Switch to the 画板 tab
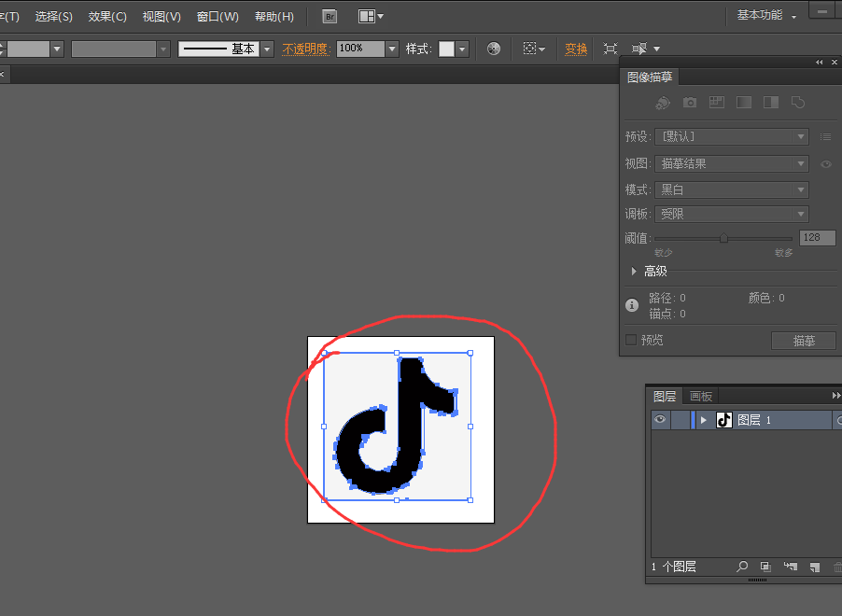The width and height of the screenshot is (842, 616). coord(701,396)
